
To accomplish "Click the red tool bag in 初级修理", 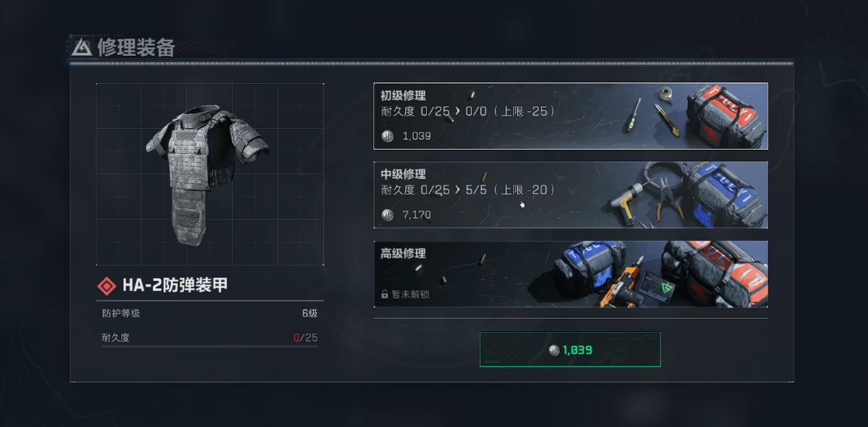I will 726,116.
